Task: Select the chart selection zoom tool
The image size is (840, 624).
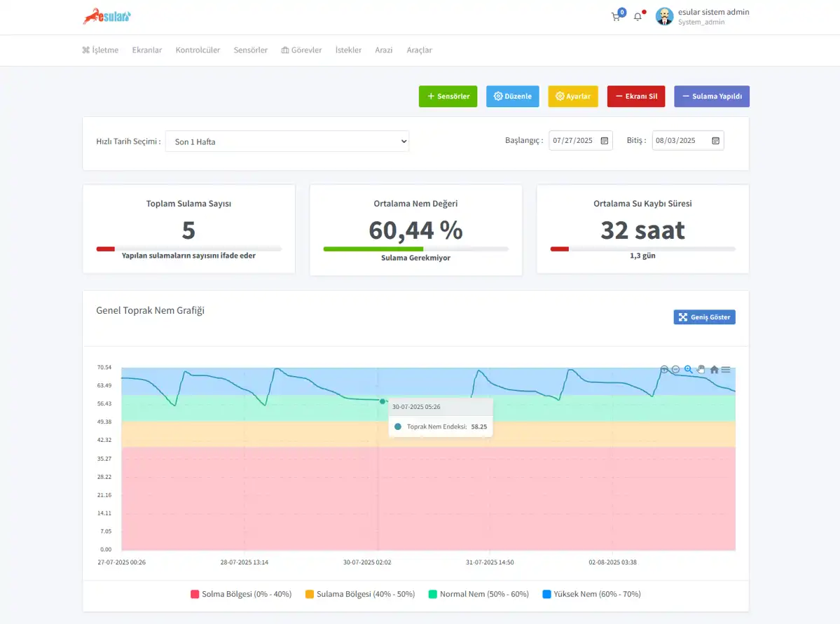Action: tap(689, 370)
